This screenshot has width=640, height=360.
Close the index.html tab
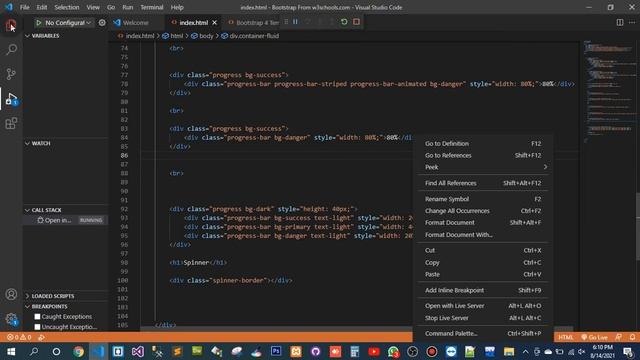pyautogui.click(x=214, y=23)
